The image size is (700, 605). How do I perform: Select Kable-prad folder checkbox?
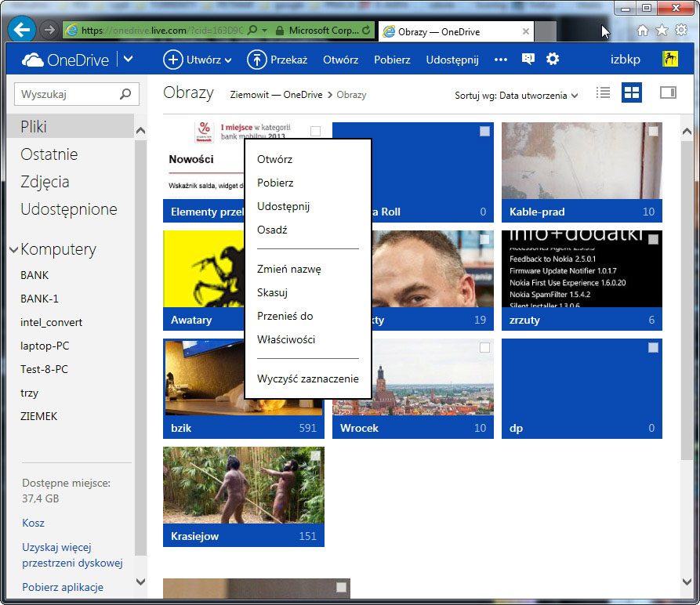tap(654, 131)
